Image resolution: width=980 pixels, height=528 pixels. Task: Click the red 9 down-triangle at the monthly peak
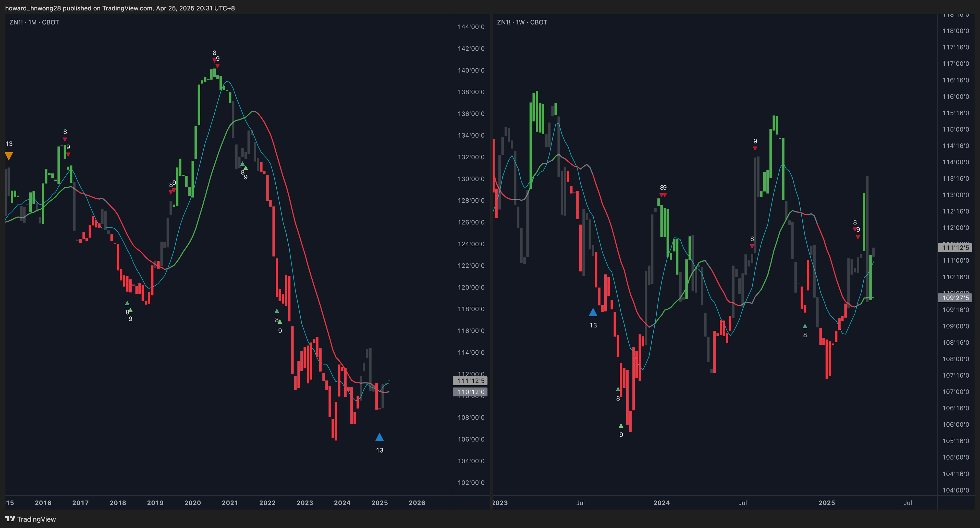tap(218, 66)
